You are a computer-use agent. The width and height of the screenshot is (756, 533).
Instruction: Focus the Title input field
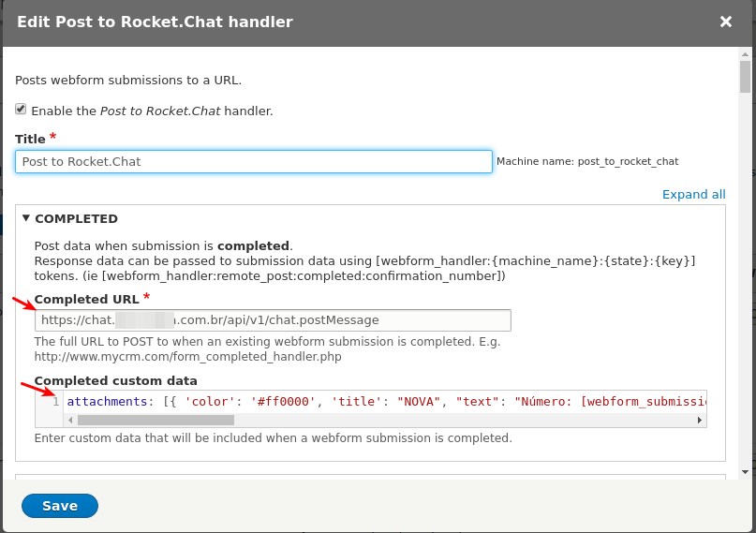click(254, 161)
